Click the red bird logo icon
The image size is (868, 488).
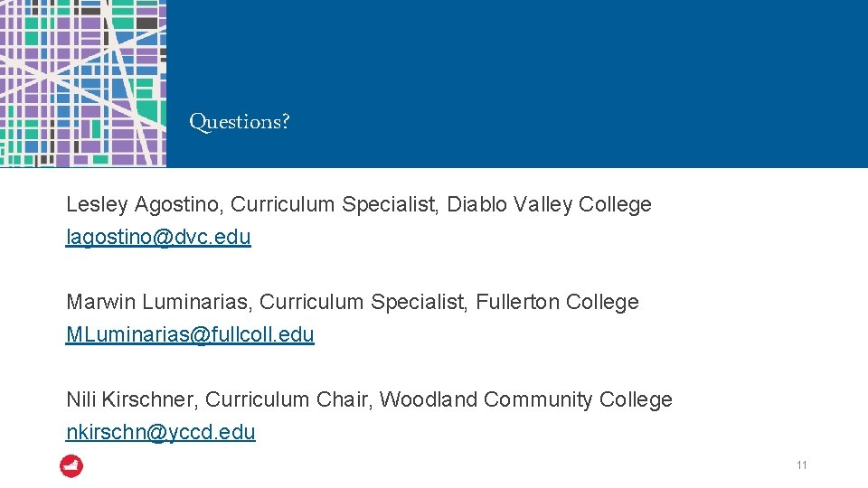coord(71,466)
